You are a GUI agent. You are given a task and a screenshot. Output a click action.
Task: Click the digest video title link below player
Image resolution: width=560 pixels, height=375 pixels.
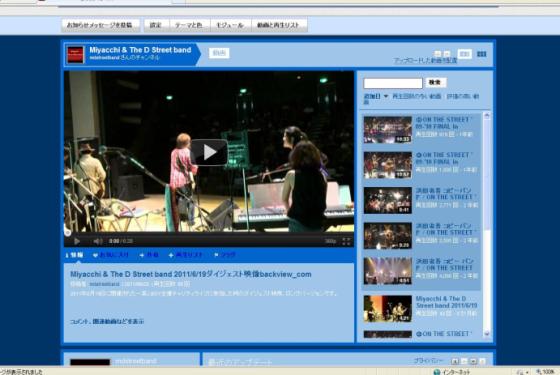coord(191,274)
